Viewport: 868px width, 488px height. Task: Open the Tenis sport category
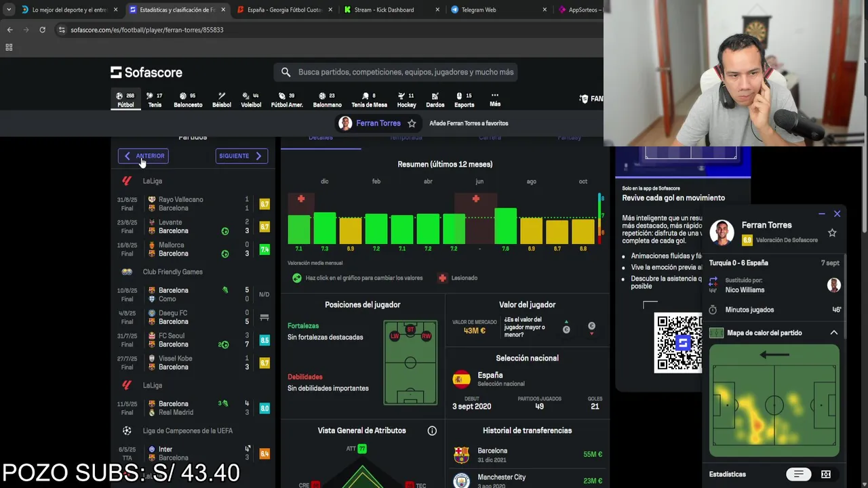click(155, 100)
